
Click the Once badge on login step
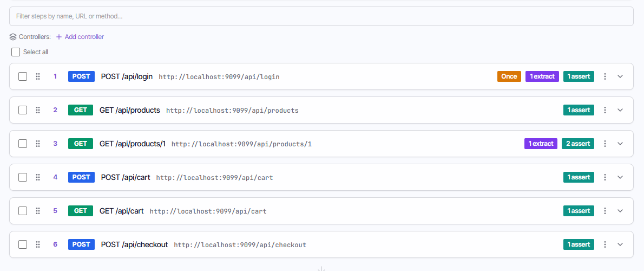coord(509,76)
